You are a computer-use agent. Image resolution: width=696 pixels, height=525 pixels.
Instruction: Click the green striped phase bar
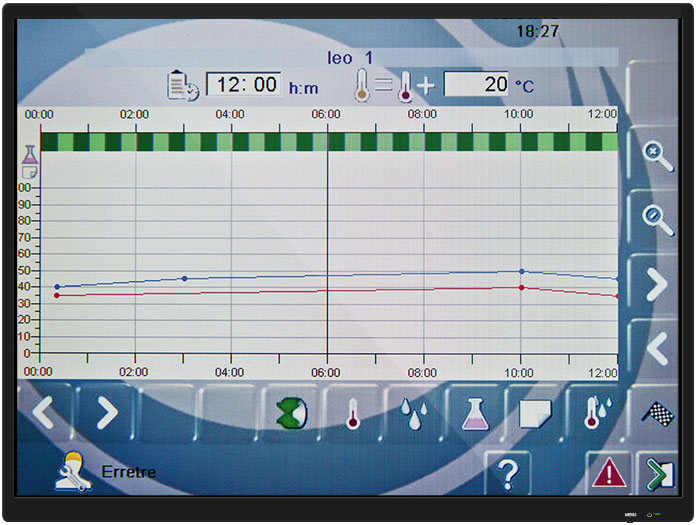coord(329,142)
